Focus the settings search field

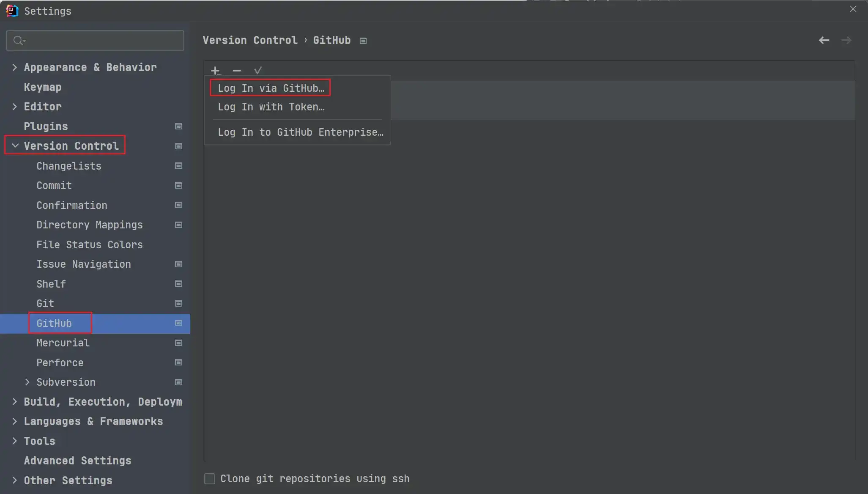[x=101, y=41]
